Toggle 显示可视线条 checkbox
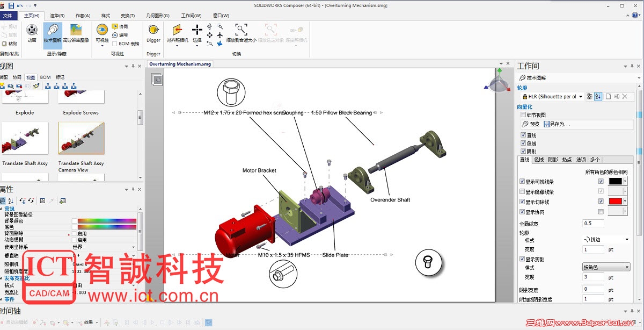Image resolution: width=644 pixels, height=330 pixels. (x=522, y=182)
